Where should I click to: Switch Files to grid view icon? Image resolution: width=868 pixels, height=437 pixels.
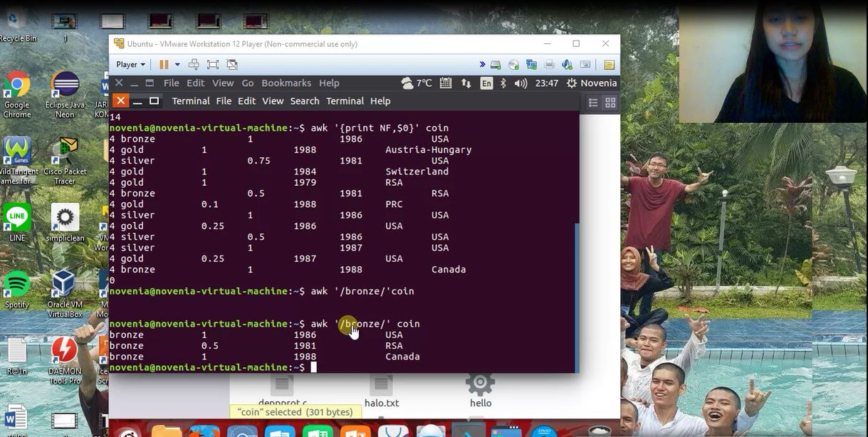coord(610,102)
